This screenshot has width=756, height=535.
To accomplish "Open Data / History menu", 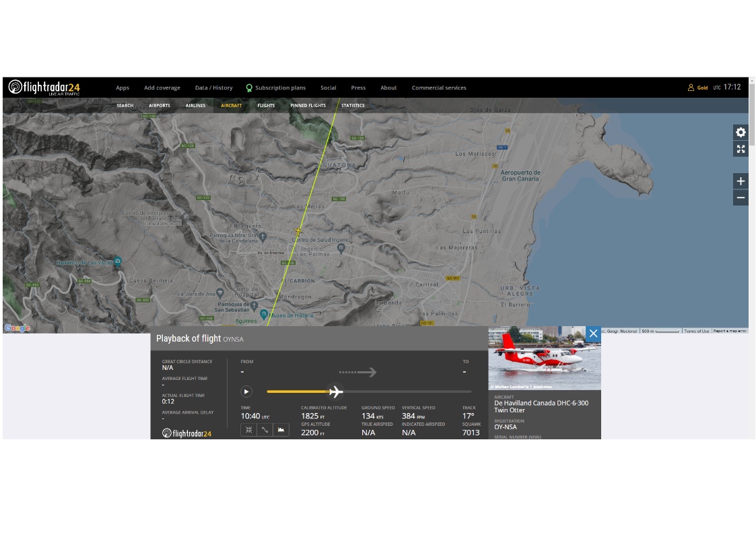I will [x=213, y=88].
